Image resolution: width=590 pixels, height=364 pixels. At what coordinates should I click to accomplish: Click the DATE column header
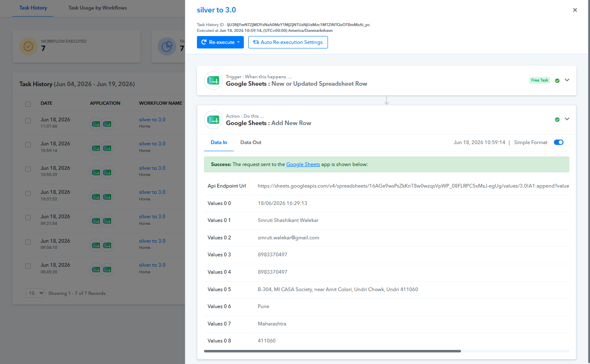pos(46,104)
